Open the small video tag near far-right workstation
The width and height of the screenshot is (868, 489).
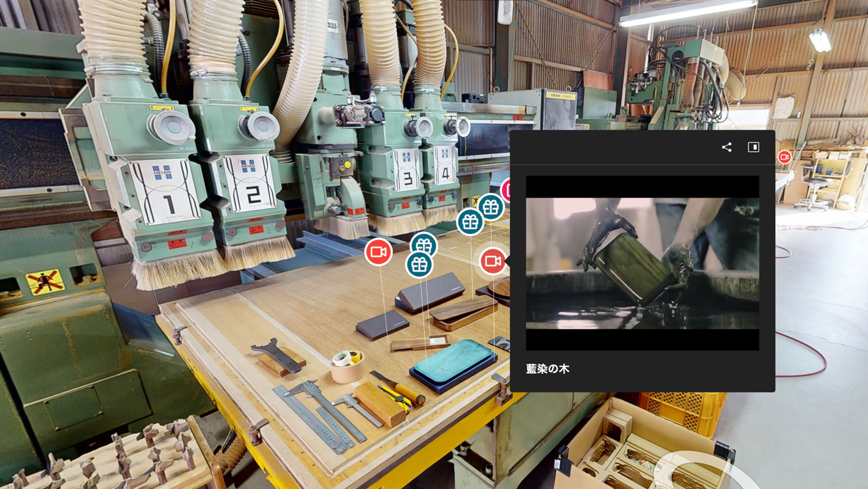[784, 157]
